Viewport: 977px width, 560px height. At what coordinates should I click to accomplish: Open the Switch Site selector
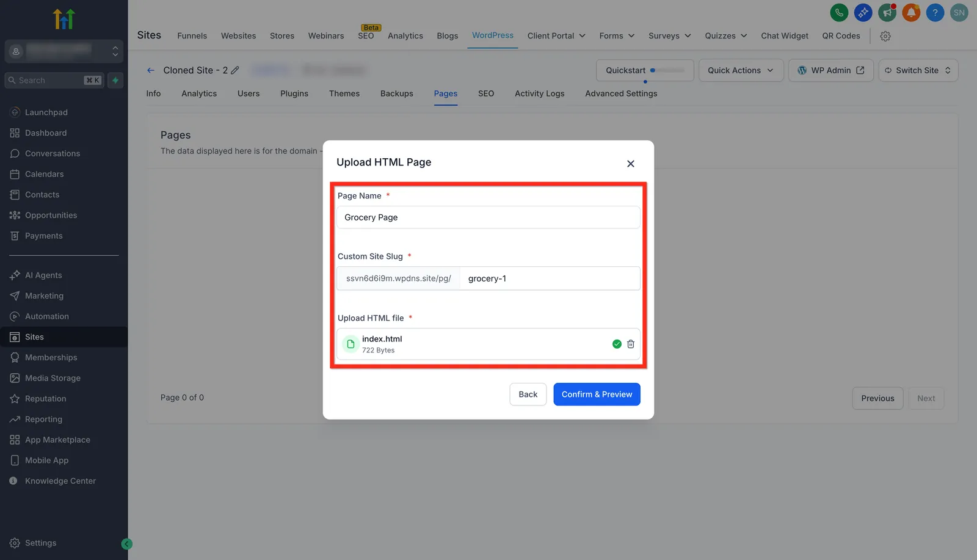(918, 70)
